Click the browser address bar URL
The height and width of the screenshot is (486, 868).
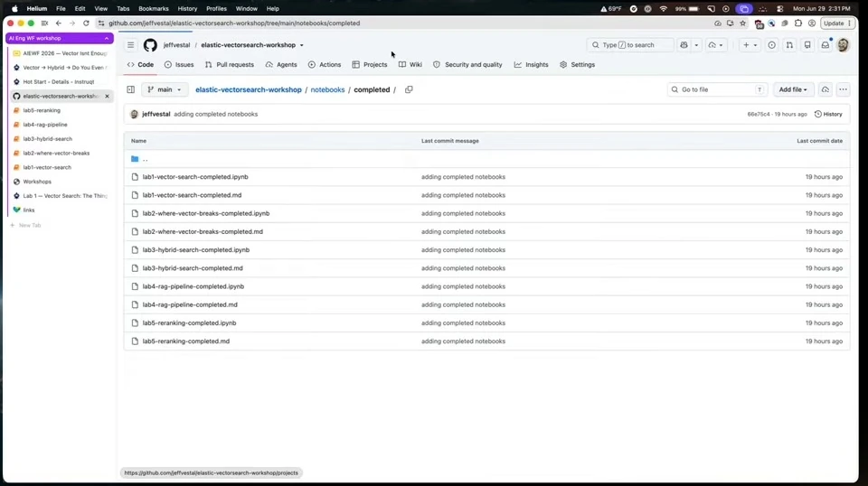point(234,23)
